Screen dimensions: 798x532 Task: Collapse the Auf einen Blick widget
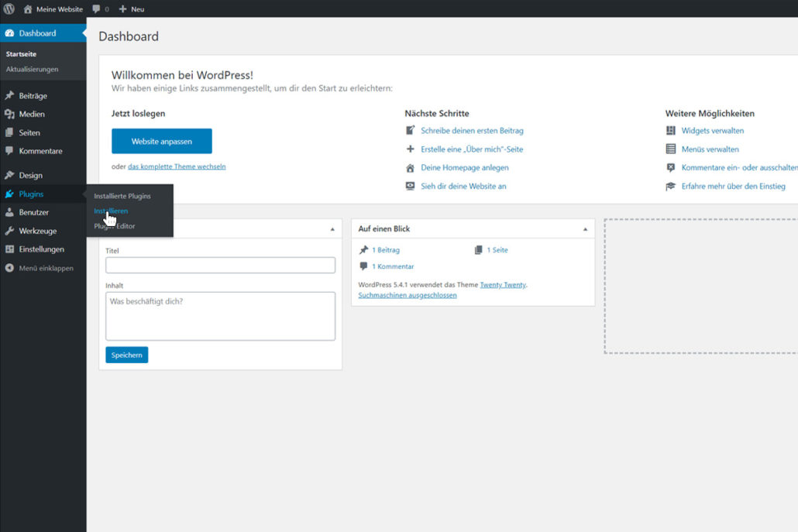[585, 229]
